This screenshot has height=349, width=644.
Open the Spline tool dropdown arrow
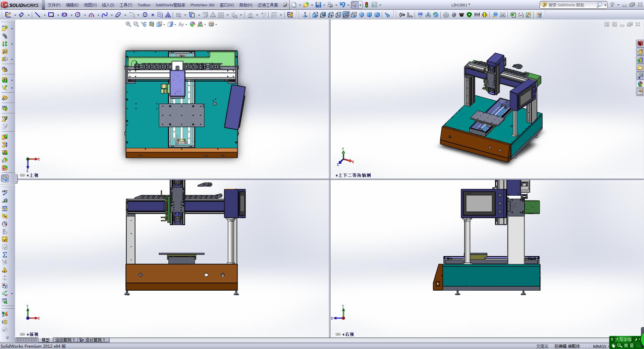click(111, 15)
